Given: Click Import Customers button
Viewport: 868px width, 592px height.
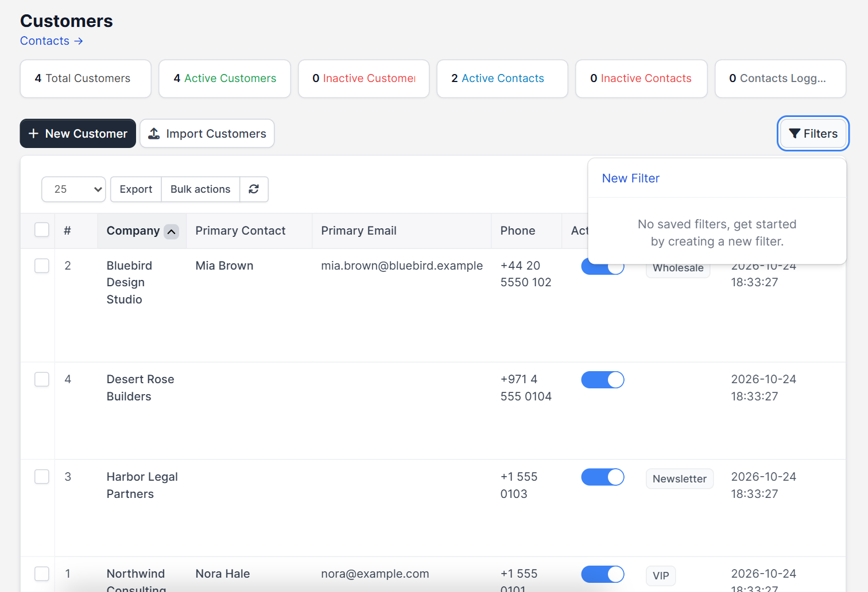Looking at the screenshot, I should click(x=207, y=134).
